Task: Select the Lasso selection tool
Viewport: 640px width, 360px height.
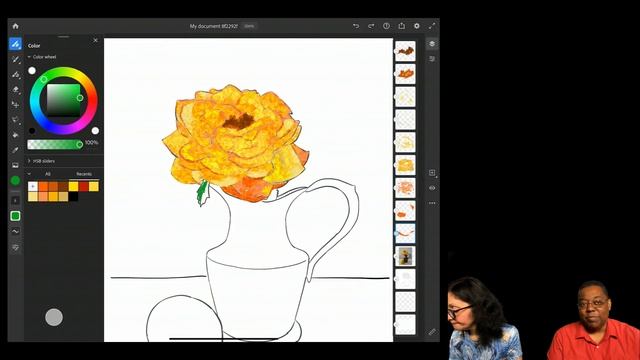Action: point(16,120)
